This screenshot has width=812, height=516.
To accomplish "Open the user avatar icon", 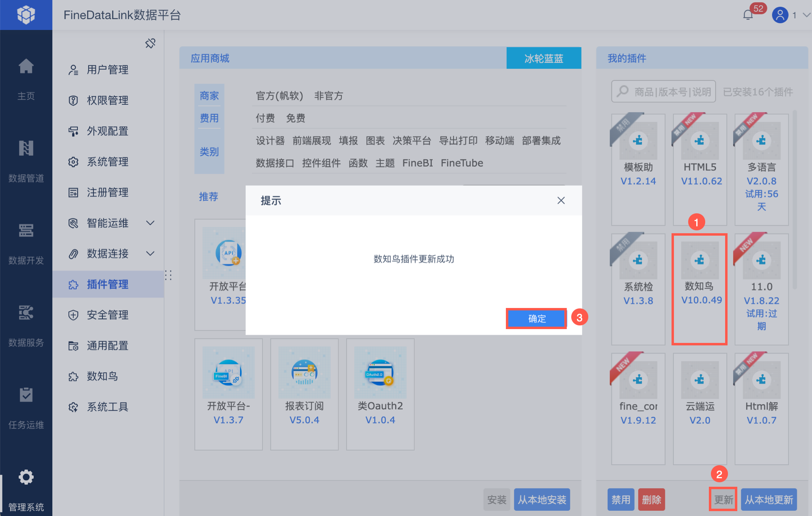I will click(780, 15).
